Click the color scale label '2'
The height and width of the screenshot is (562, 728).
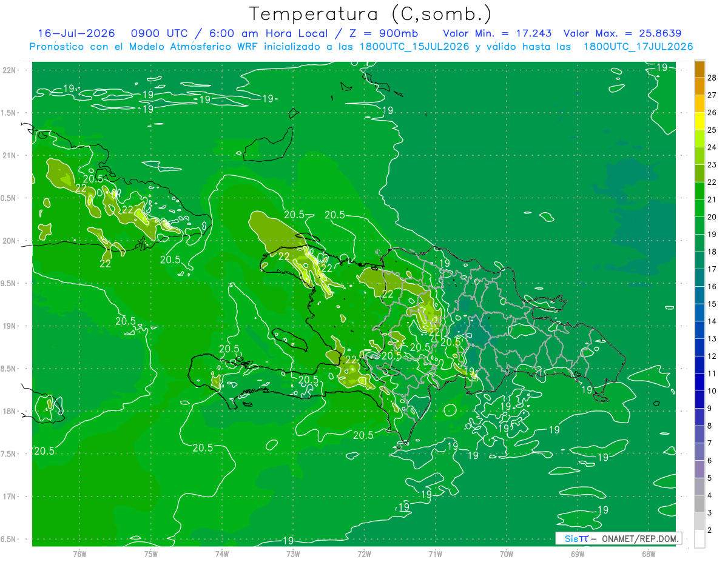(x=709, y=530)
